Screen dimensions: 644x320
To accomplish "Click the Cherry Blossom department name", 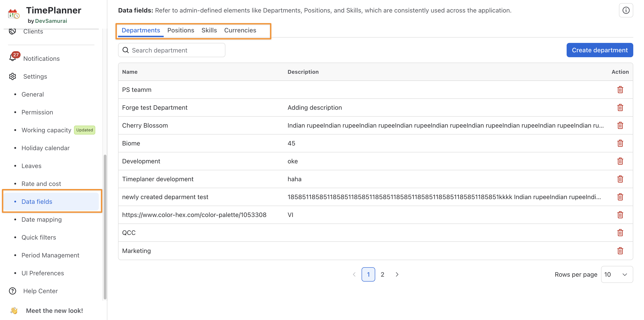I will (x=145, y=125).
